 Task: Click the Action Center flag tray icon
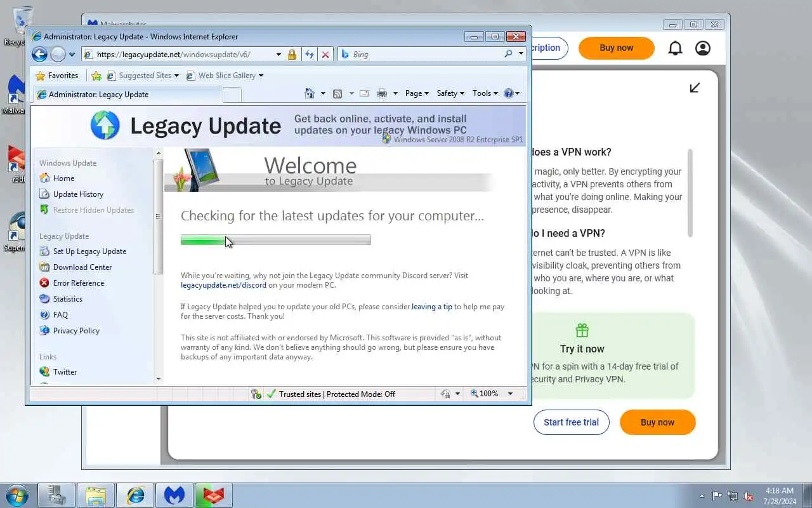click(717, 496)
